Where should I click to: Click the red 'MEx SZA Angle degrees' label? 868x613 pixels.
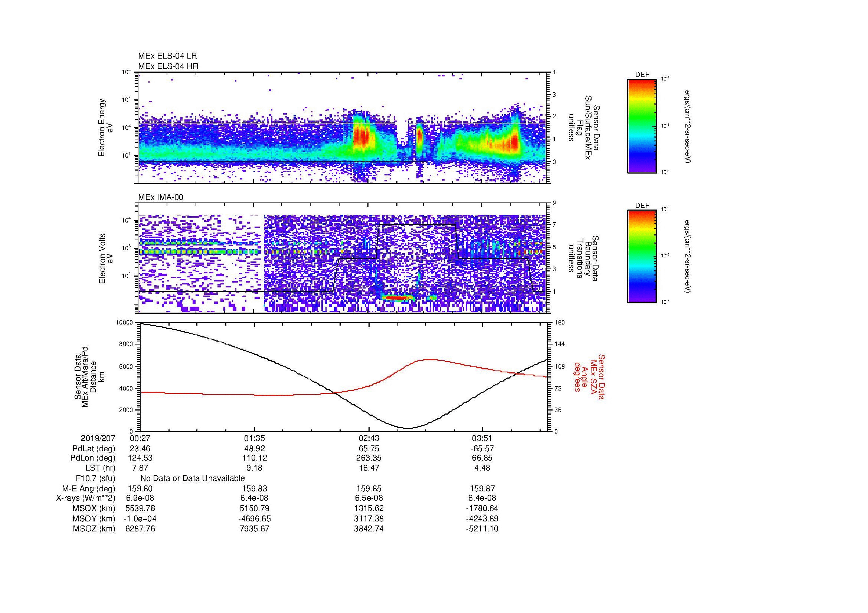pos(589,376)
